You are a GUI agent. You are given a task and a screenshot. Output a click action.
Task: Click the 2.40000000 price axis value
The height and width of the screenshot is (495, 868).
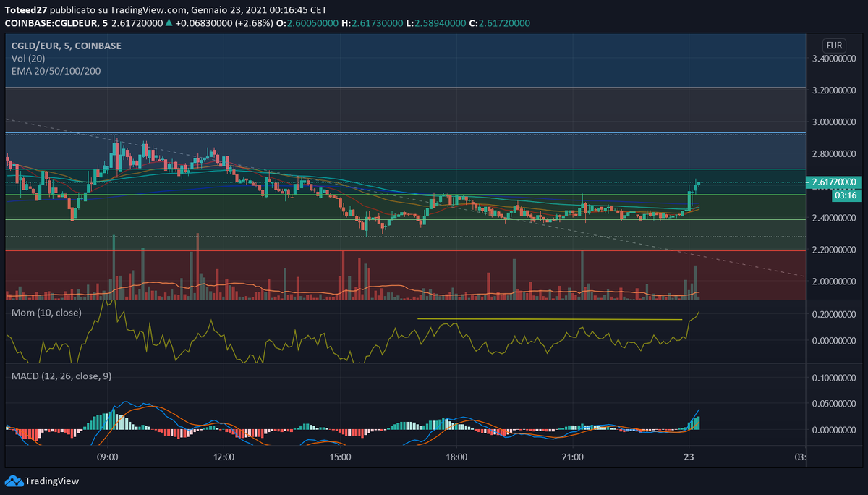835,218
